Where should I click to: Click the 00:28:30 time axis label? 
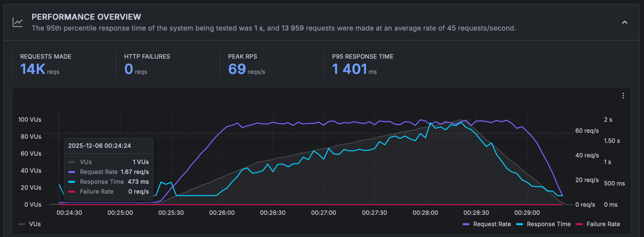pos(476,213)
